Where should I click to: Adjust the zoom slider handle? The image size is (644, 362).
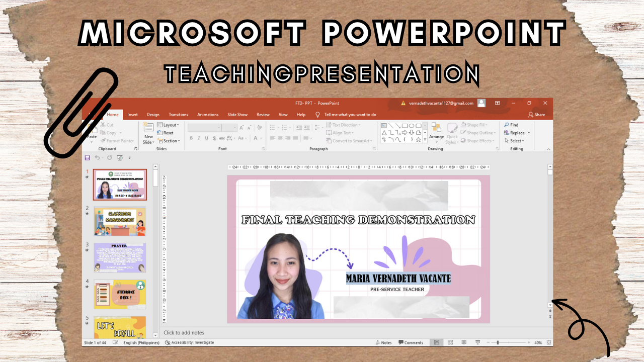(498, 342)
